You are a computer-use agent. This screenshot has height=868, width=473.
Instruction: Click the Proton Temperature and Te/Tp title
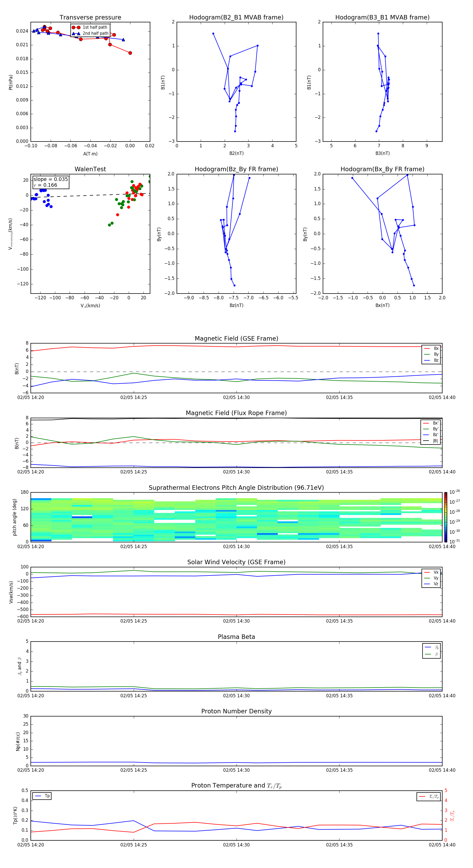[x=236, y=786]
